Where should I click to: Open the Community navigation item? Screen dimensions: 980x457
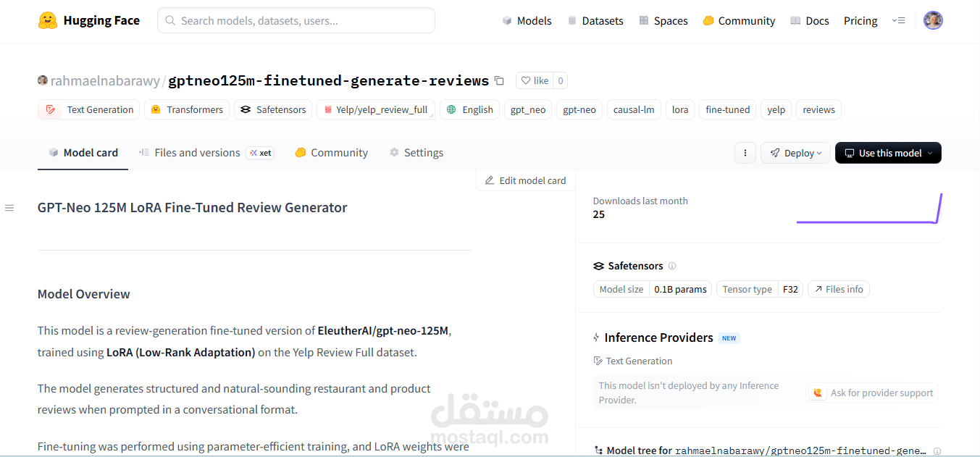[x=739, y=20]
